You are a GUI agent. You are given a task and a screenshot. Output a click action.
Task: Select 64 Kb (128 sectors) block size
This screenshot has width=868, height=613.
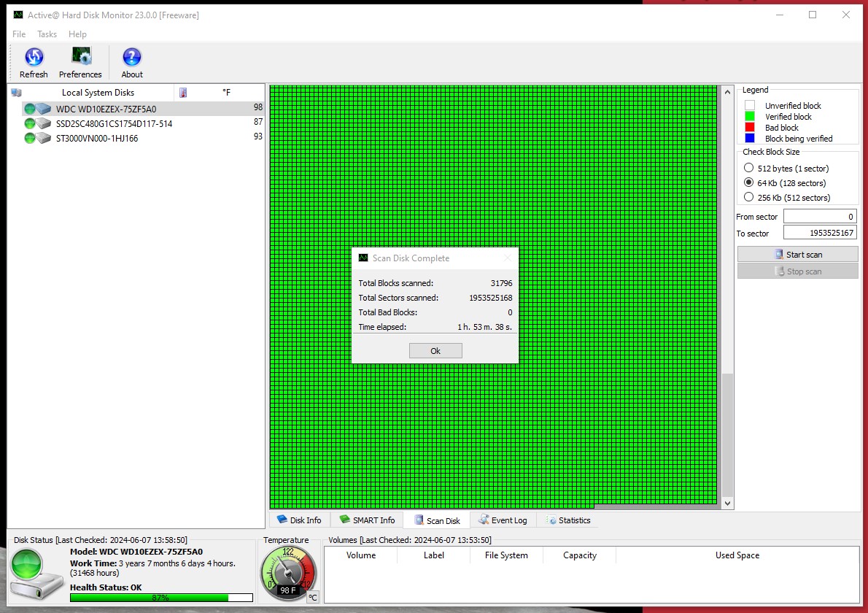[748, 183]
